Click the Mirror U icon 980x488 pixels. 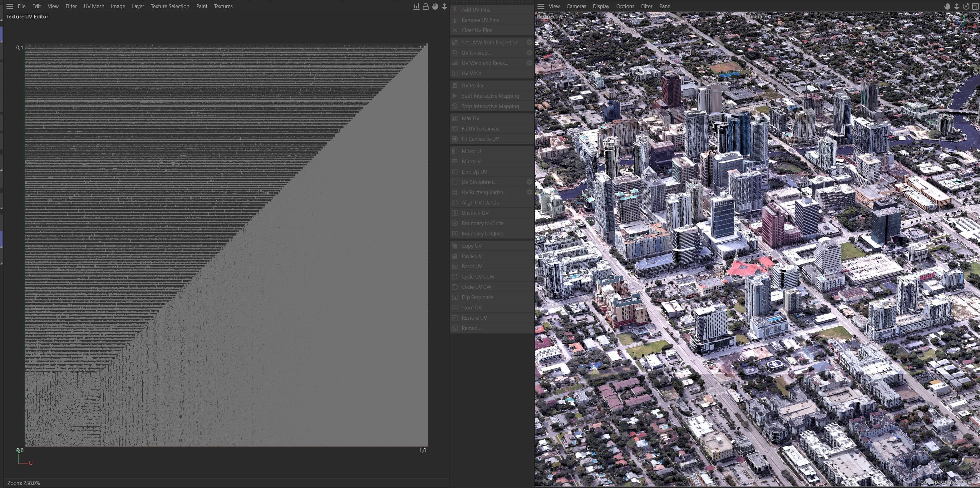click(455, 151)
